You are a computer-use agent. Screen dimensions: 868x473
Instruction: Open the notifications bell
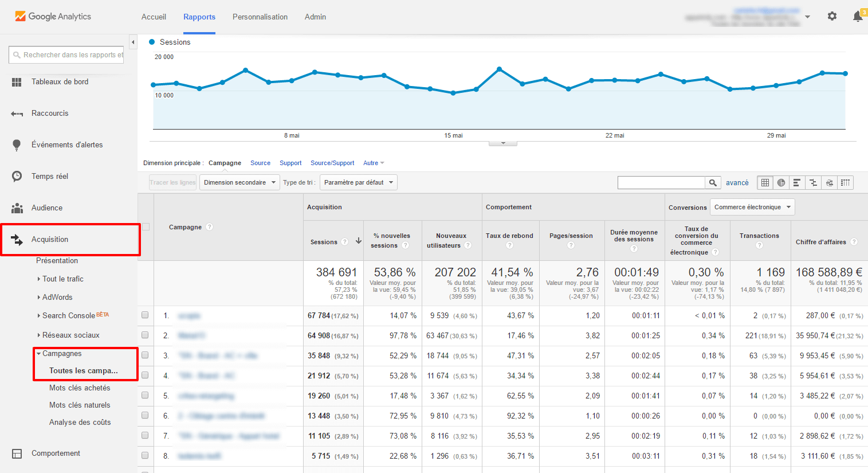coord(858,17)
